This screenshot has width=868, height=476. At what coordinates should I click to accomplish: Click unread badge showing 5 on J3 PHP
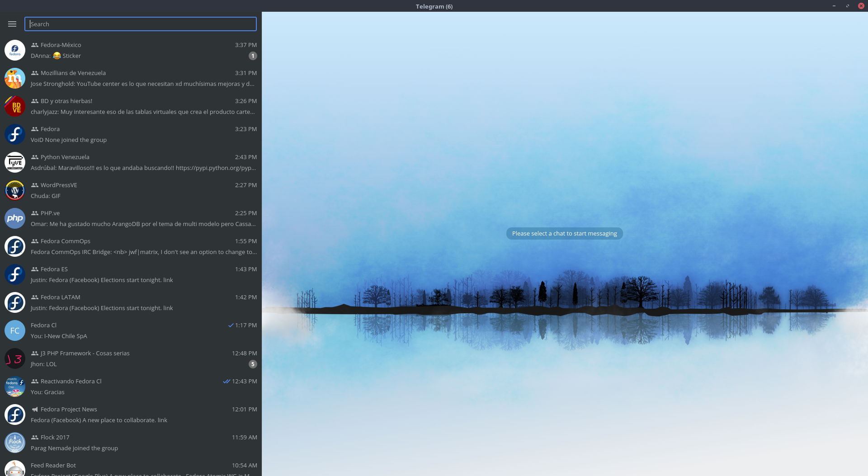(x=253, y=364)
